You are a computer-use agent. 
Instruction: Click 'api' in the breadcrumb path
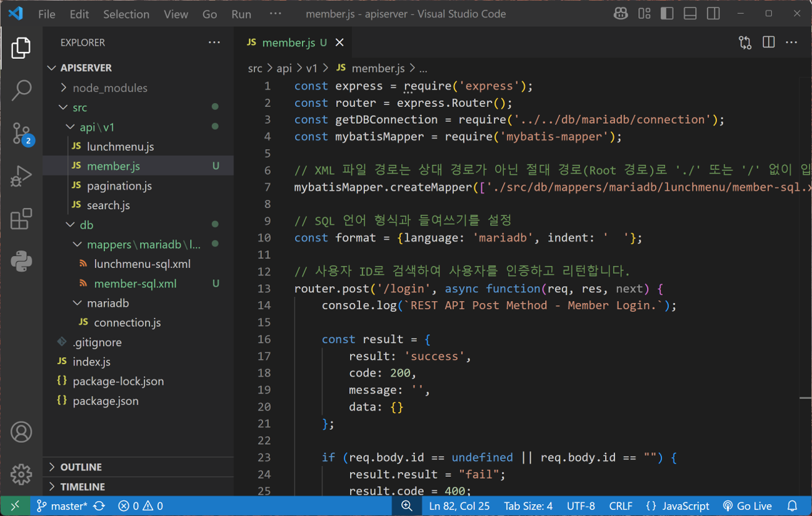[284, 68]
